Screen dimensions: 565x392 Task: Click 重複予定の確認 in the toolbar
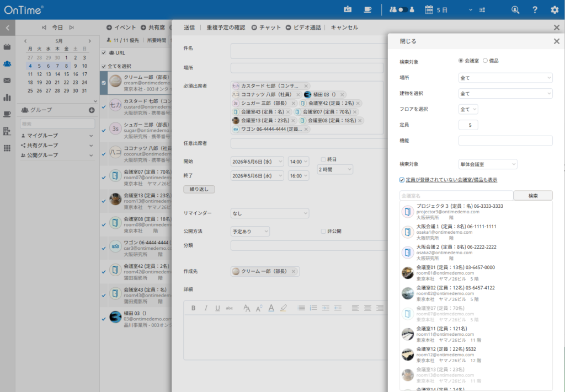click(226, 27)
